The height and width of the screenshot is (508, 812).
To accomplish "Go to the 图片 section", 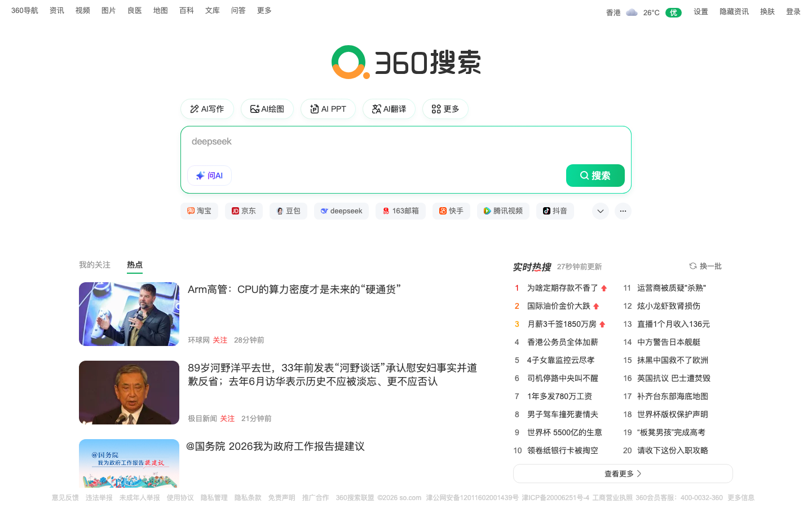I will click(109, 10).
